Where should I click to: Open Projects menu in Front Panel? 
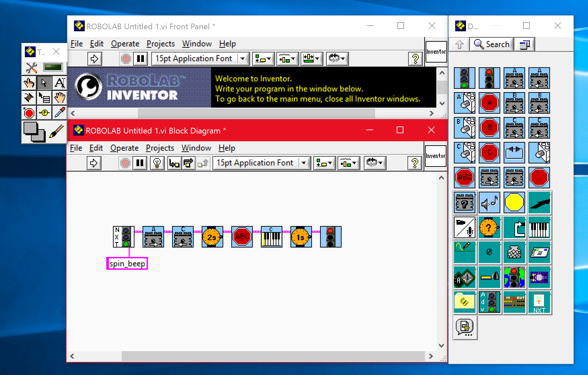click(x=161, y=44)
